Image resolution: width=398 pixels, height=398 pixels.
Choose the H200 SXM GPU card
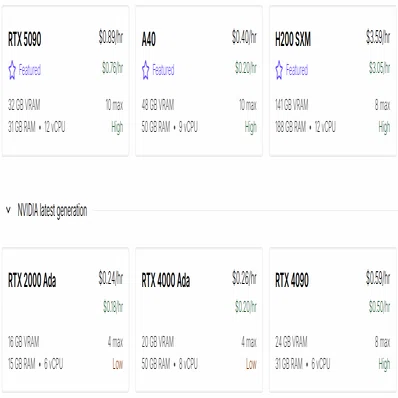[333, 81]
